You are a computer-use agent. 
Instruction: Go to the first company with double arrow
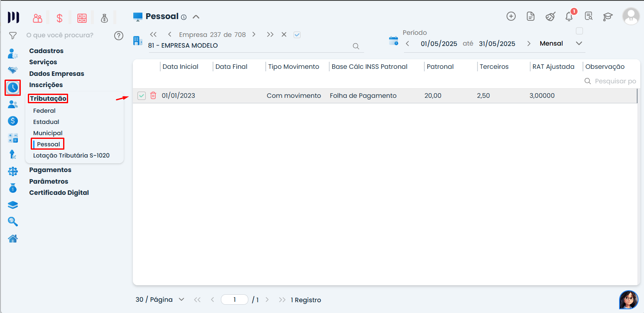point(153,35)
